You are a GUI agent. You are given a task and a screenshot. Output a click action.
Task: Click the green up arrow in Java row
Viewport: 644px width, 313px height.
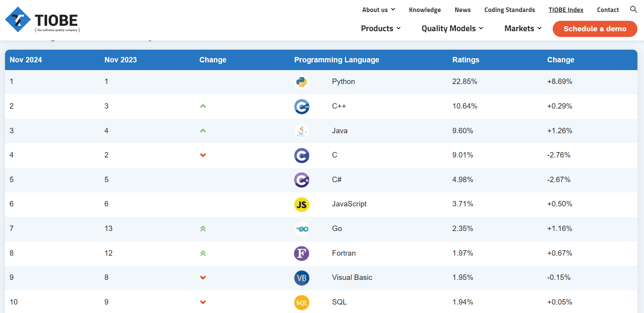point(203,131)
